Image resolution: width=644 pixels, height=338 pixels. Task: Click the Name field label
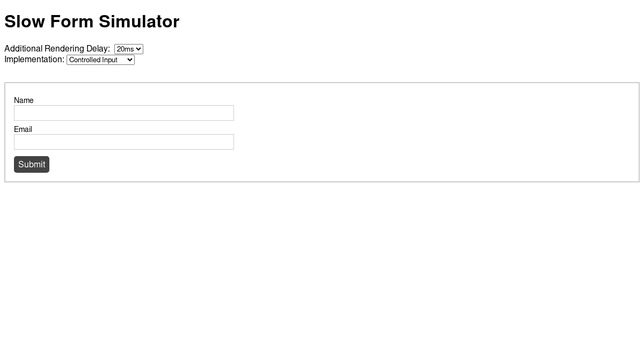point(24,100)
